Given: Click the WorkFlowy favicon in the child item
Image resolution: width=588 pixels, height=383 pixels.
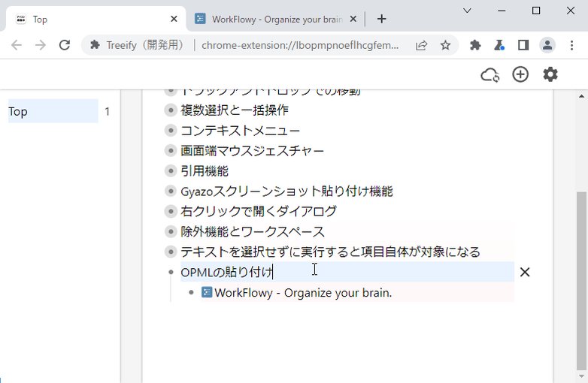Looking at the screenshot, I should (207, 292).
